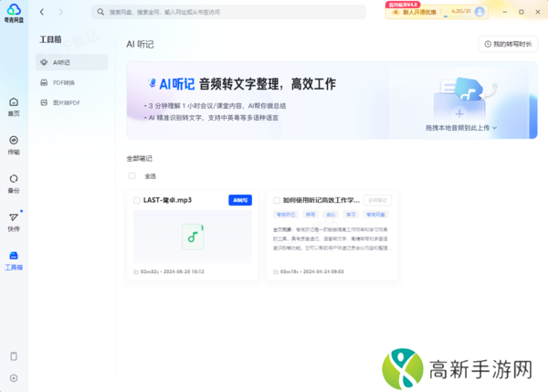Go forward with the right arrow
This screenshot has height=392, width=548.
[61, 12]
